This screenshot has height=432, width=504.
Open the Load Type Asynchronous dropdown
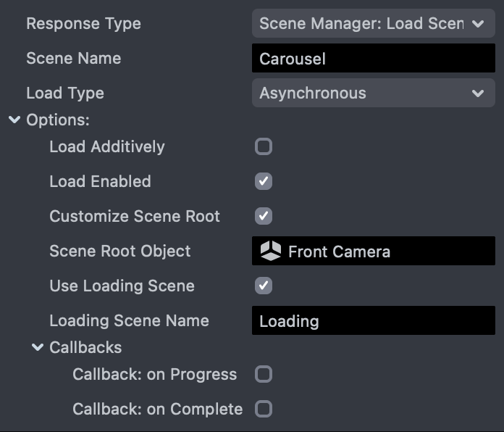click(372, 94)
